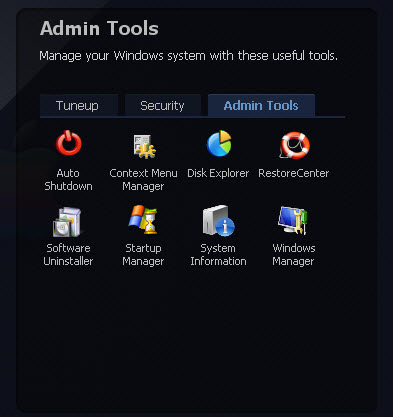Click the Auto Shutdown label
Screen dimensions: 393x417
(x=68, y=180)
